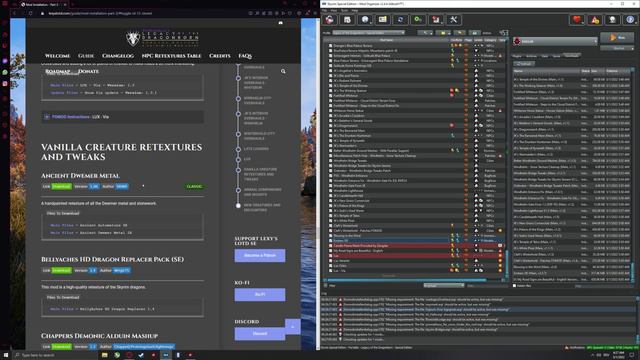Toggle the Blowing in the Wind checkbox
This screenshot has width=640, height=360.
pyautogui.click(x=331, y=236)
